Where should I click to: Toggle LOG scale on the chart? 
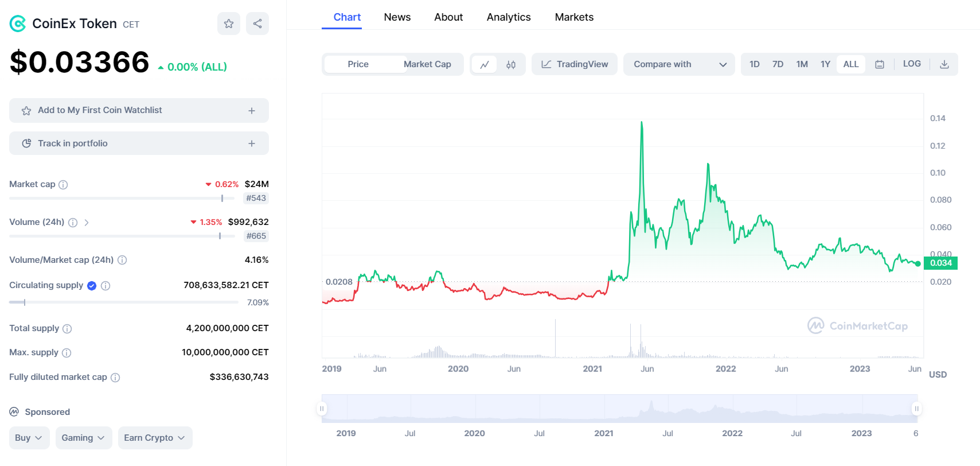[x=912, y=64]
